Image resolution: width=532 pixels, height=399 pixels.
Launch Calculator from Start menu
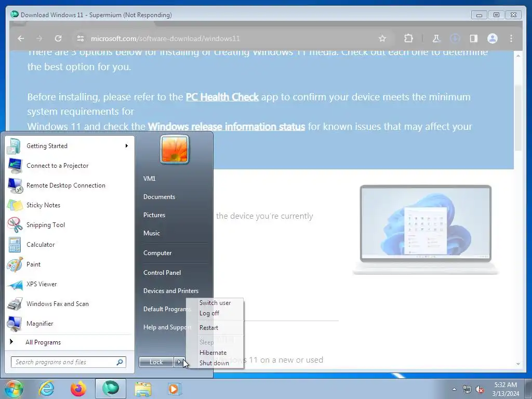coord(69,245)
